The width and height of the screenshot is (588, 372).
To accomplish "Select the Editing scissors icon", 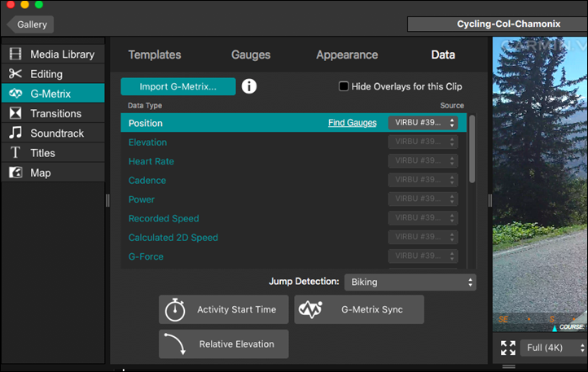I will pyautogui.click(x=15, y=74).
